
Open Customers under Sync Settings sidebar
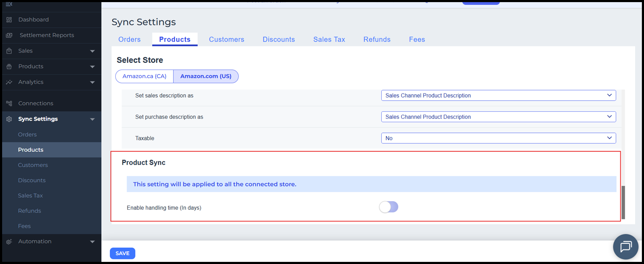[x=33, y=165]
